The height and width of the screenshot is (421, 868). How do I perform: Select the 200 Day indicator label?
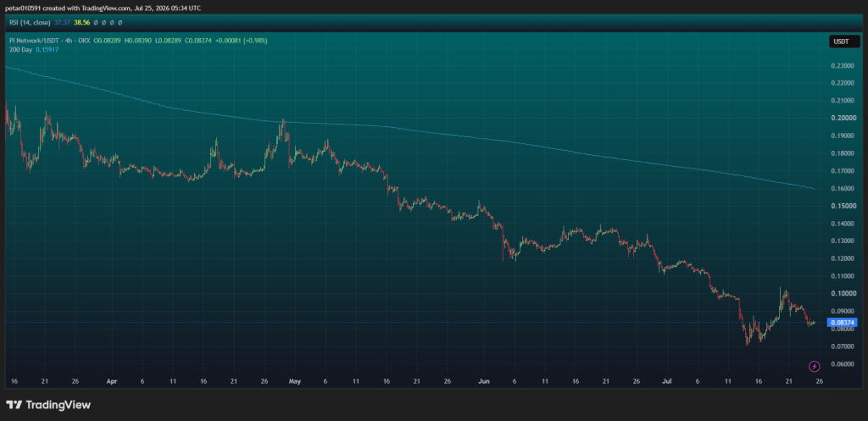pos(21,50)
